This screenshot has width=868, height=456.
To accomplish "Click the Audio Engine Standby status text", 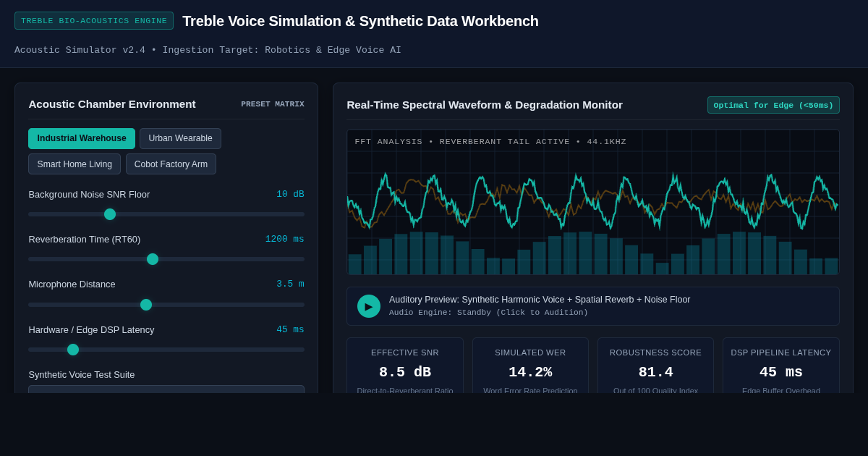I will tap(489, 313).
